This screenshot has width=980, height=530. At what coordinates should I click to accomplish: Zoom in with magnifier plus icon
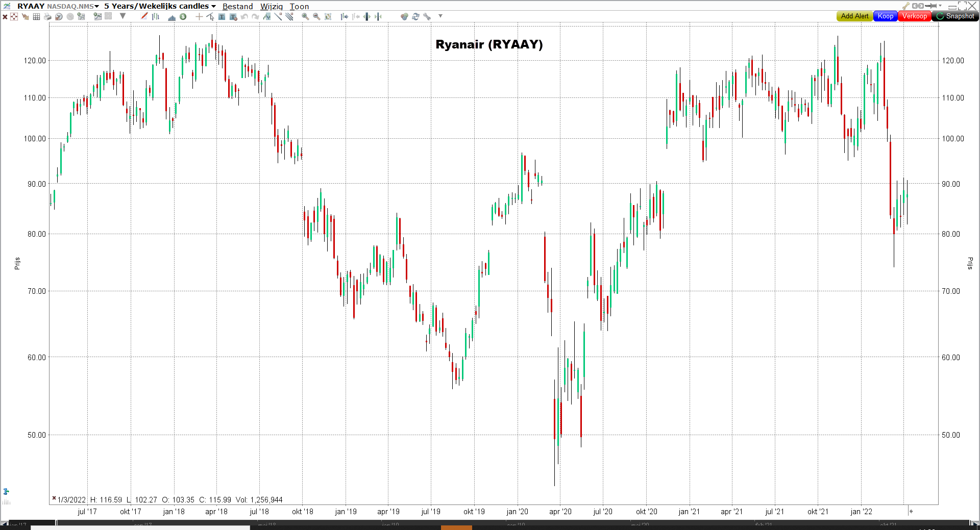coord(305,16)
